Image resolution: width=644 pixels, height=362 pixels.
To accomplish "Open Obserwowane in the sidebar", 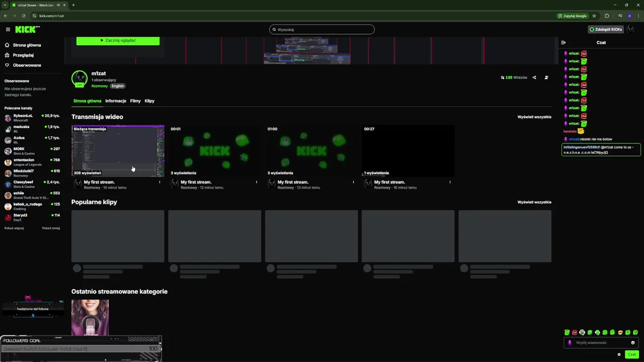I will point(23,65).
